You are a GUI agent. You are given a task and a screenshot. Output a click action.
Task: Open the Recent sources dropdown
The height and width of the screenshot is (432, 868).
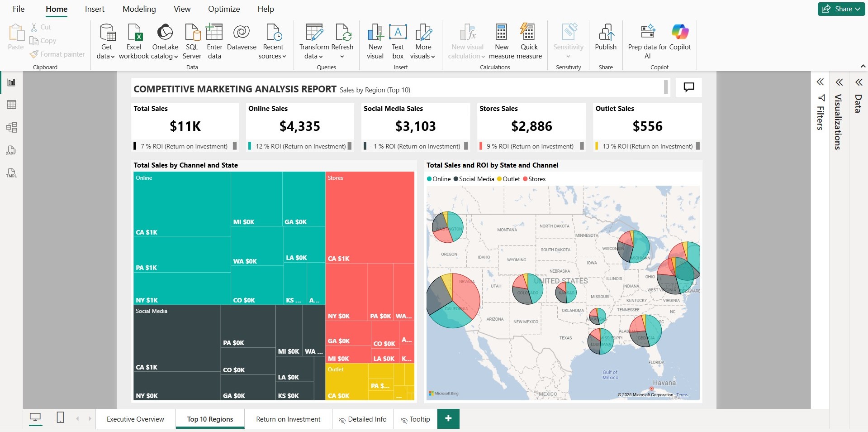(272, 56)
